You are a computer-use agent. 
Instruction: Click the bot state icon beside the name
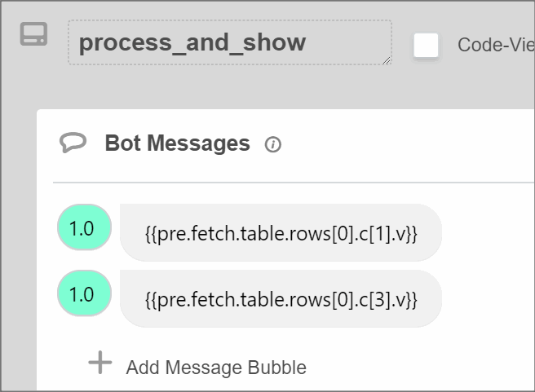(33, 35)
